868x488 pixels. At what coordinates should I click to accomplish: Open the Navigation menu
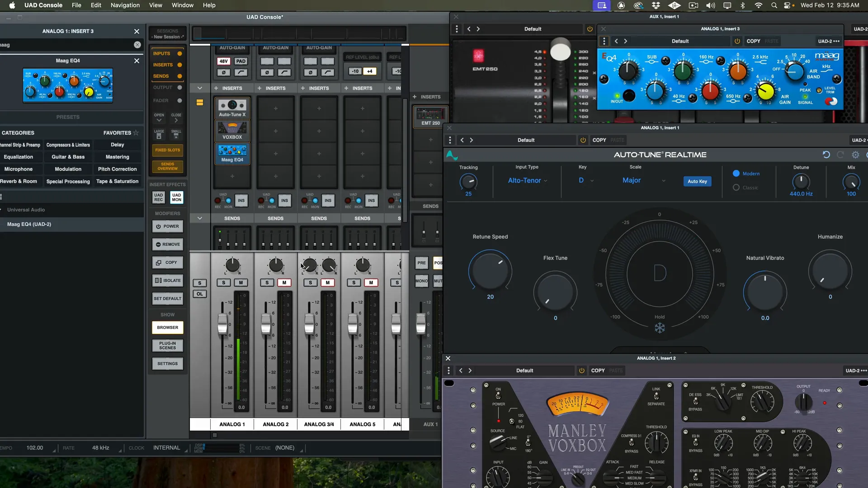click(125, 5)
